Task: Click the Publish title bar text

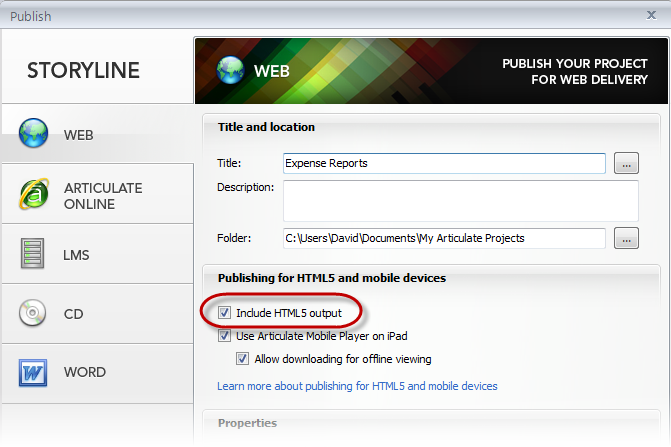Action: coord(30,16)
